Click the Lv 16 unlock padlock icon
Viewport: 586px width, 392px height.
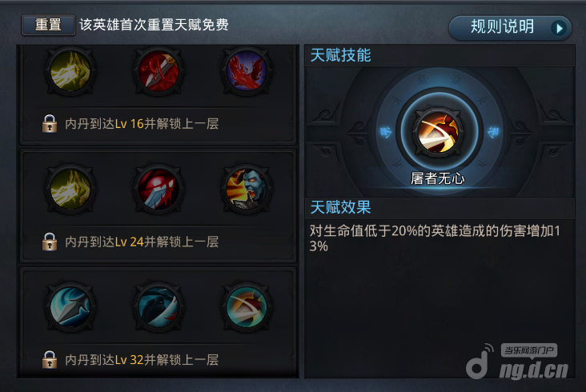tap(50, 123)
